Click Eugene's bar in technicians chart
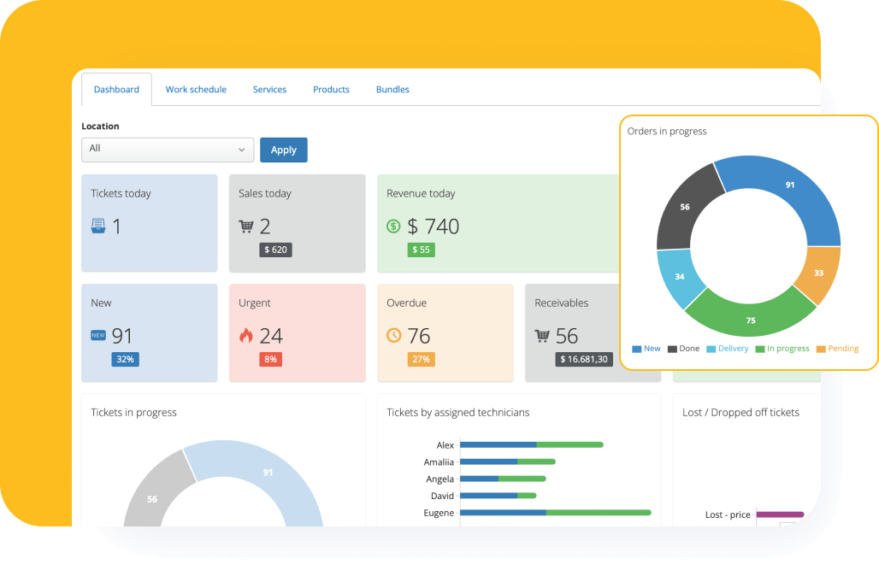 pos(555,513)
